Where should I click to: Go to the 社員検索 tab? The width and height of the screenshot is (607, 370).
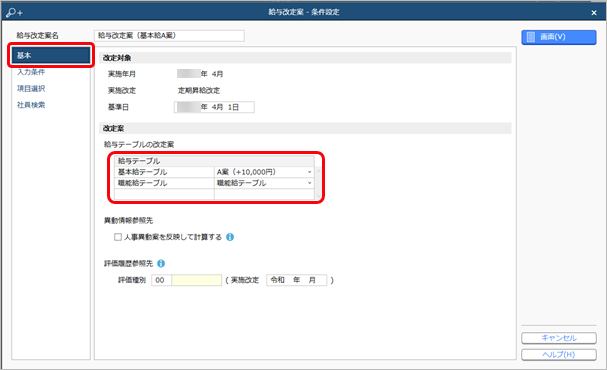coord(31,105)
